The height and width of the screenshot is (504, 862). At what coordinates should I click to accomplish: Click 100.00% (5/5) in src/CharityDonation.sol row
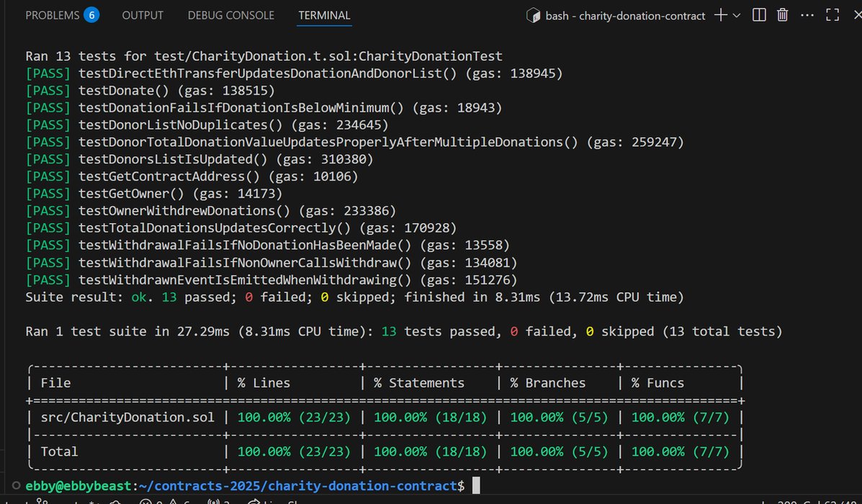559,417
